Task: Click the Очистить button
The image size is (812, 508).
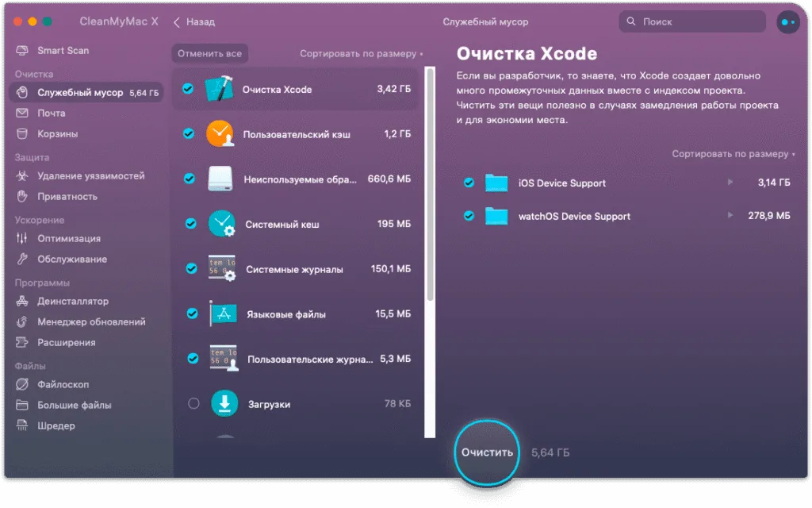Action: pos(487,452)
